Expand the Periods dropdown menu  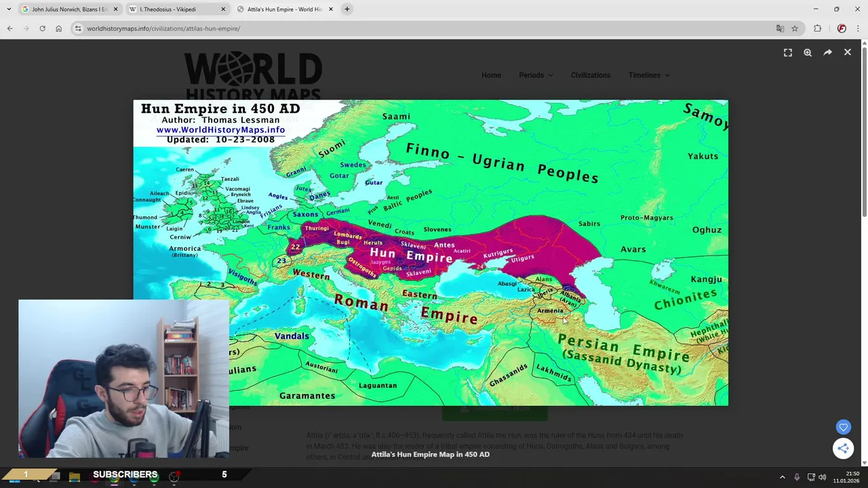click(x=536, y=75)
